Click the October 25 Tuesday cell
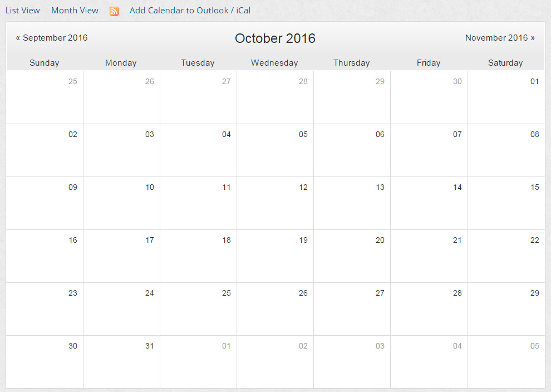The height and width of the screenshot is (392, 551). pos(199,309)
